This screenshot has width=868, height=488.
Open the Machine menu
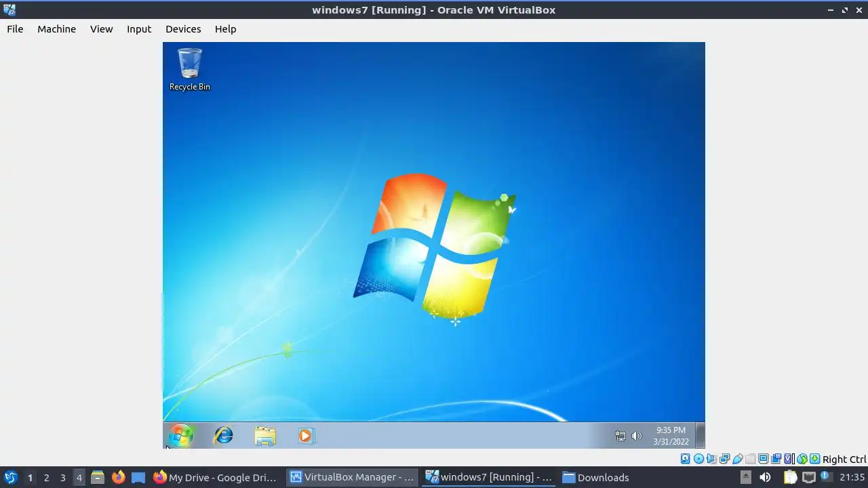(56, 28)
